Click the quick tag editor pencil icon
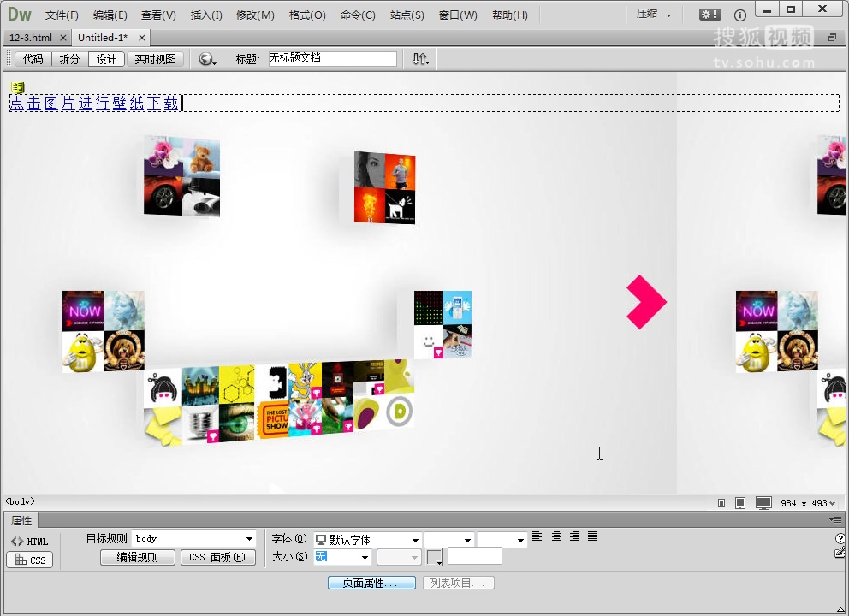The height and width of the screenshot is (616, 849). coord(840,553)
